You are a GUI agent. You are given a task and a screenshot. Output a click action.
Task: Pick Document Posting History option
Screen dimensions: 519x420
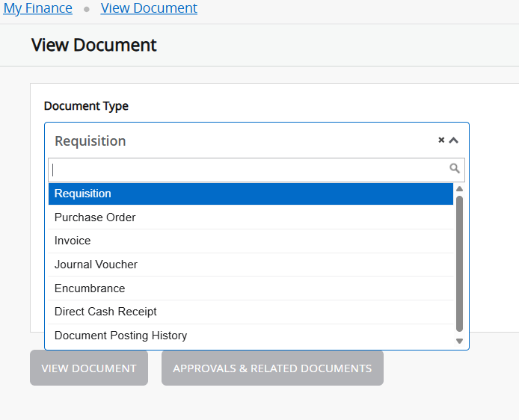point(251,336)
